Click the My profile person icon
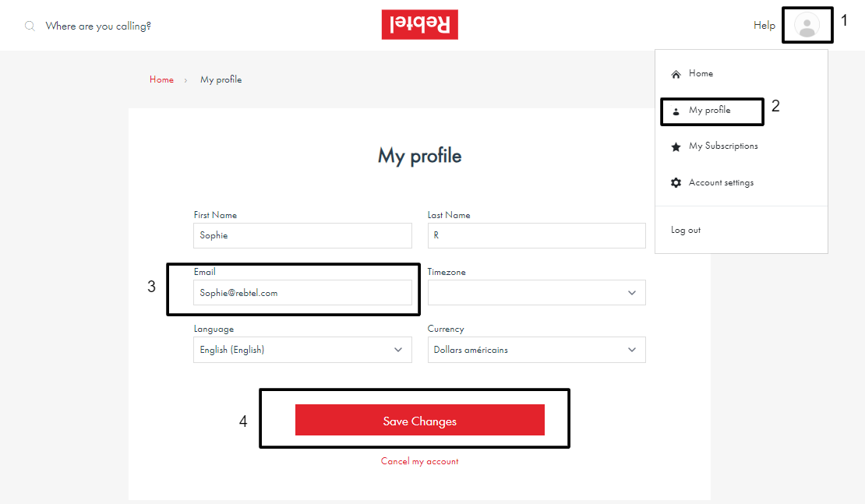 676,111
